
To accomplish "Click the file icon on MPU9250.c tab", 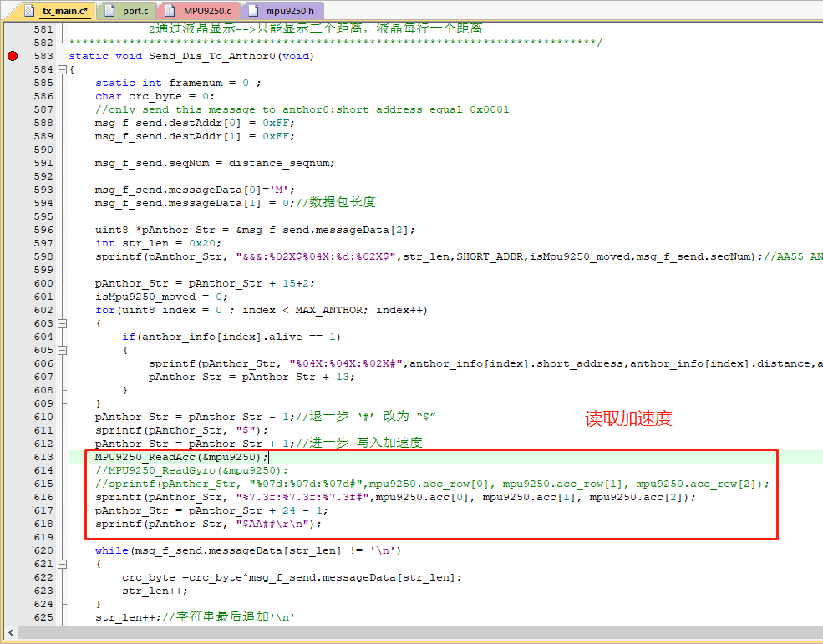I will [x=170, y=11].
